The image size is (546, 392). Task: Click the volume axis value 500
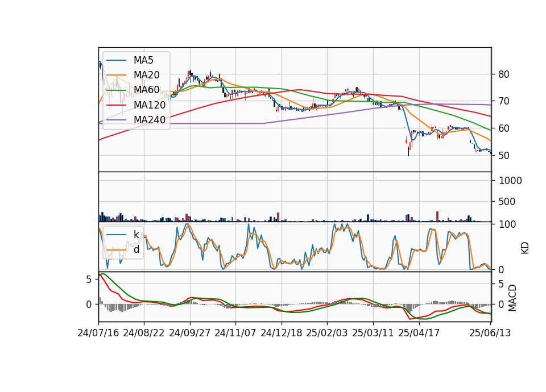coord(507,202)
